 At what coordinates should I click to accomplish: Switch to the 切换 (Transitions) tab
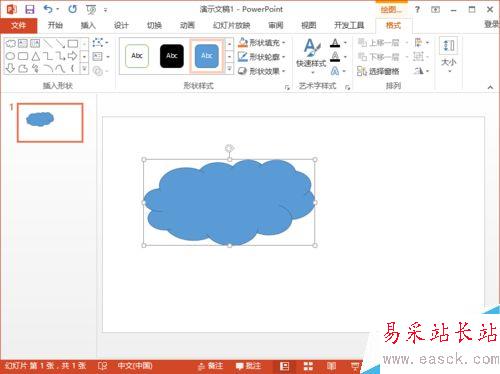(154, 25)
